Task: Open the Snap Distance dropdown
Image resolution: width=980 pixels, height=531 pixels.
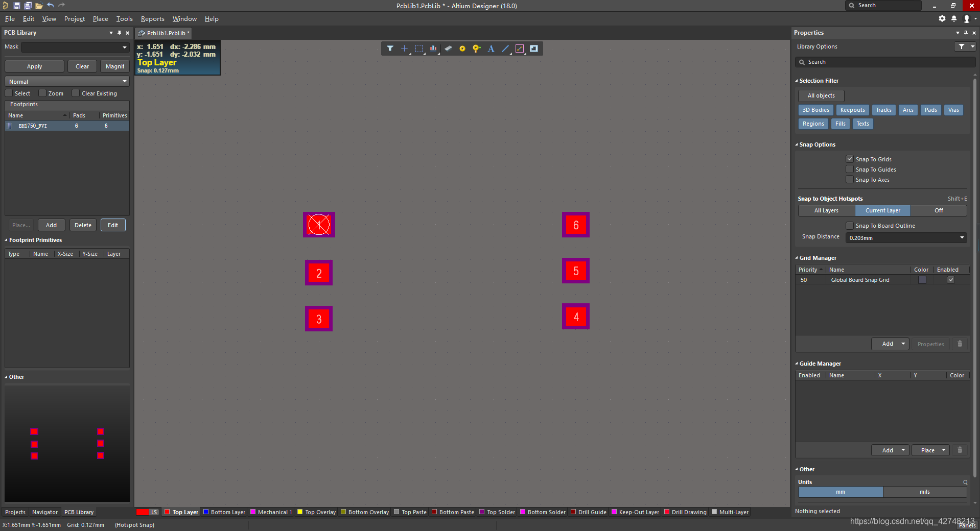Action: pos(962,237)
